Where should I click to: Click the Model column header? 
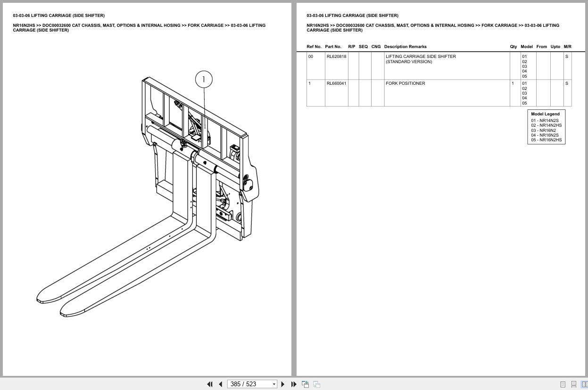coord(527,47)
